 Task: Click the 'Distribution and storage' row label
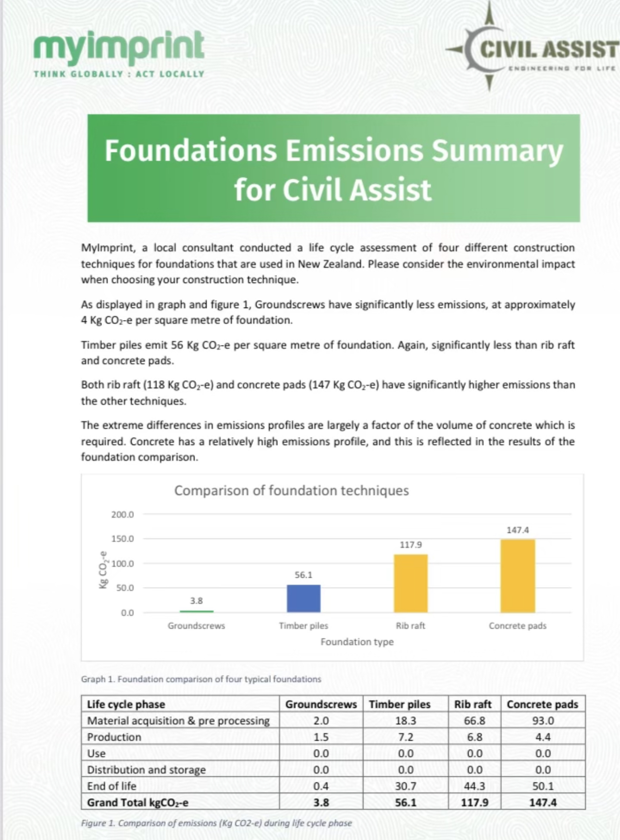[146, 770]
